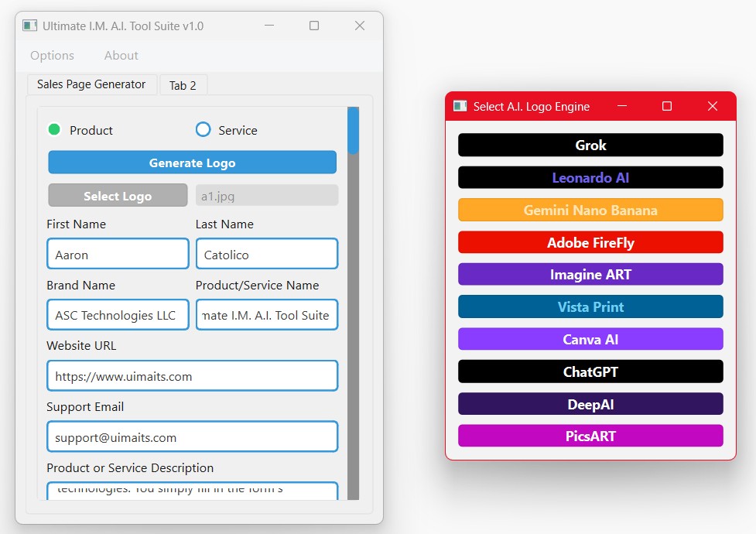Select Adobe FireFly for logo generation

pyautogui.click(x=590, y=242)
